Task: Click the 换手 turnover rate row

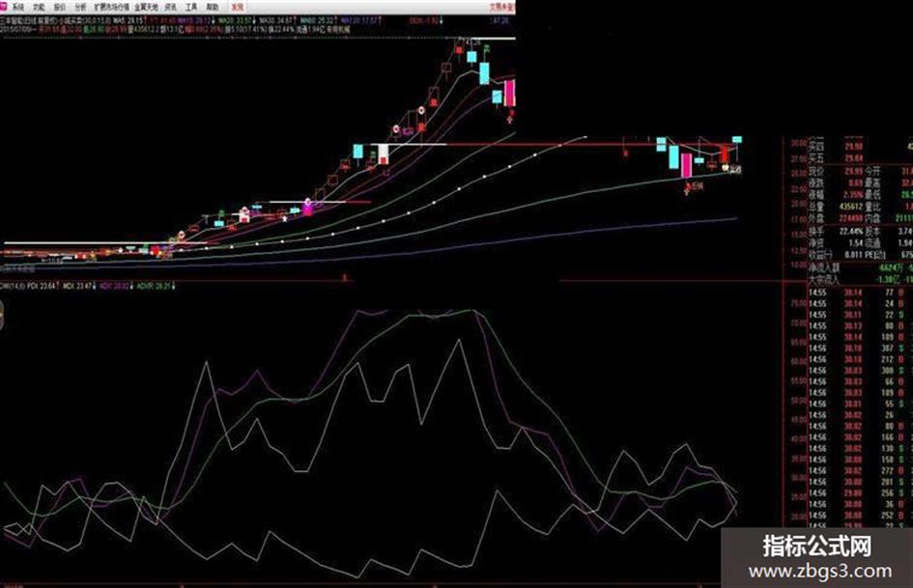Action: point(860,232)
